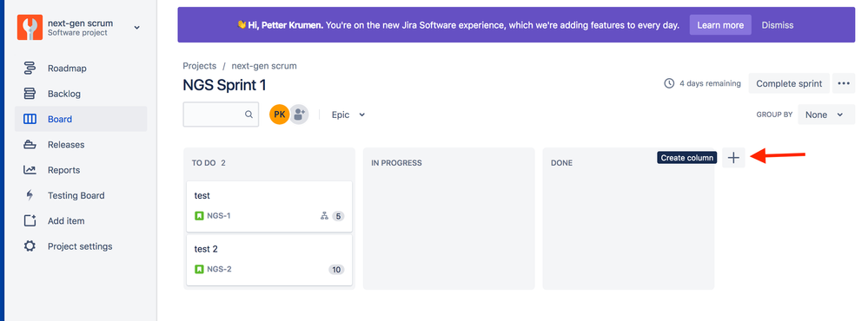Click the Reports chart icon

[30, 170]
